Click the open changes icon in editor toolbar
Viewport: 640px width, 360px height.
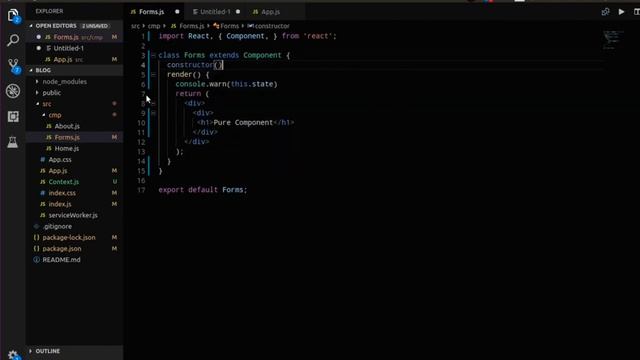tap(605, 12)
